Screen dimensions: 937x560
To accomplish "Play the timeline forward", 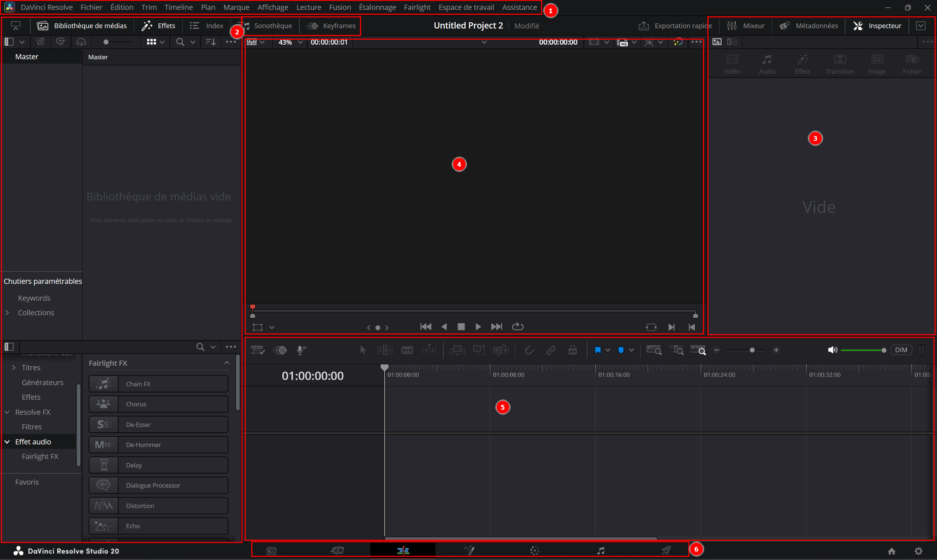I will (478, 327).
